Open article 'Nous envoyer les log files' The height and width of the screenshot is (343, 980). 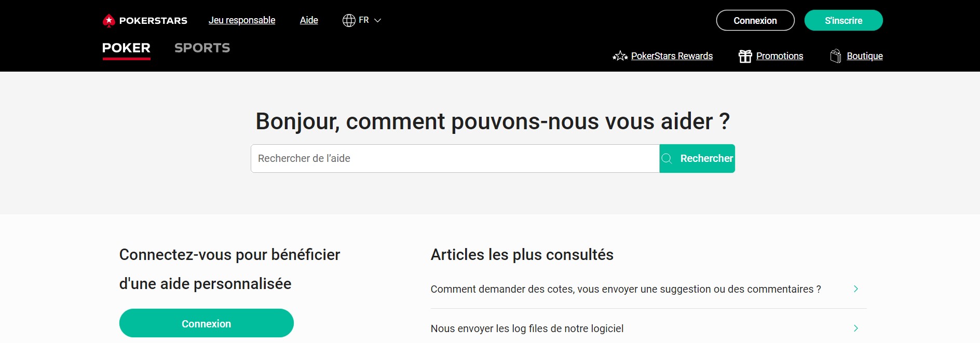point(527,328)
